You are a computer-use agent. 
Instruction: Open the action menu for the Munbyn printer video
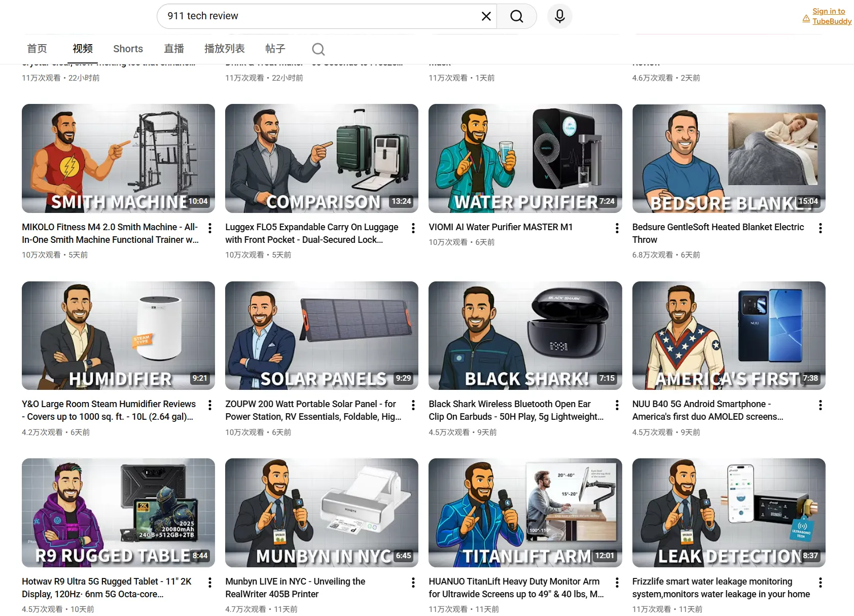(413, 583)
